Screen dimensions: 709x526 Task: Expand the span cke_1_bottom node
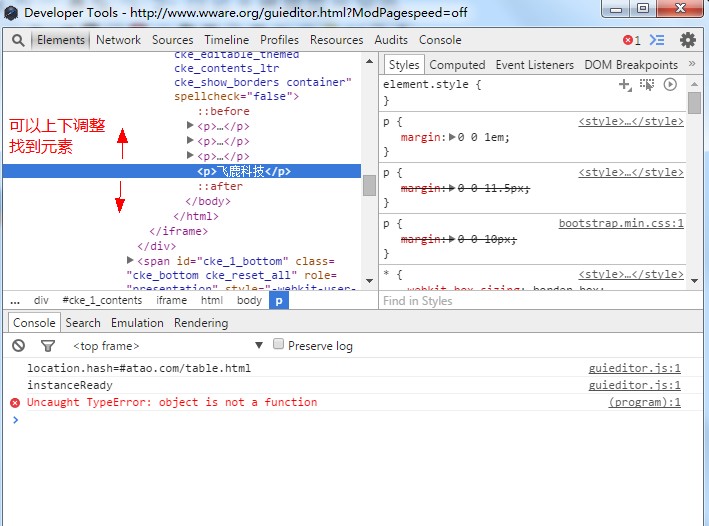pos(130,261)
